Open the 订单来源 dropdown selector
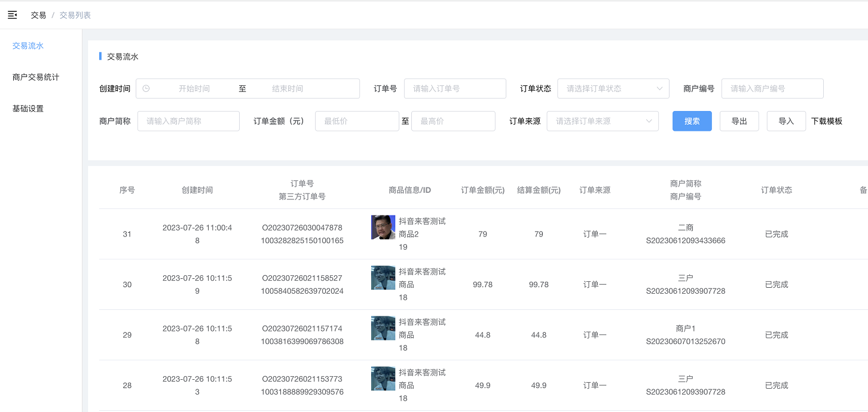 coord(603,121)
